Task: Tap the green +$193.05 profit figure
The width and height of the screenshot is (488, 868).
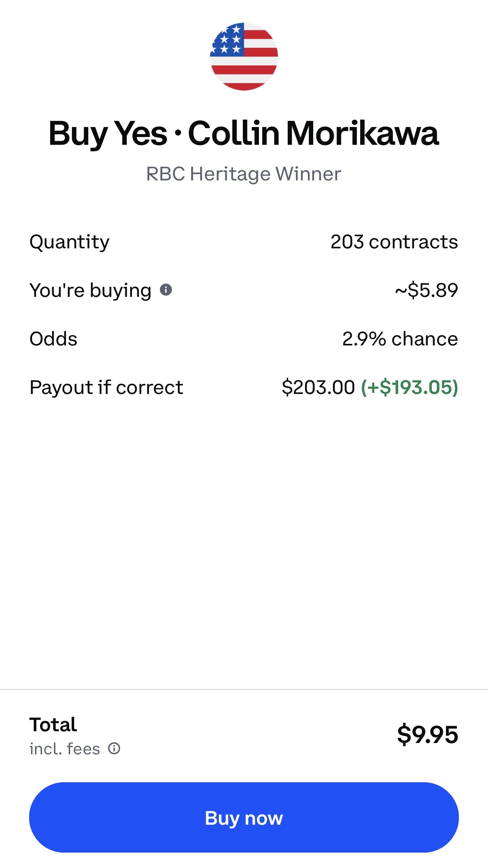Action: coord(409,387)
